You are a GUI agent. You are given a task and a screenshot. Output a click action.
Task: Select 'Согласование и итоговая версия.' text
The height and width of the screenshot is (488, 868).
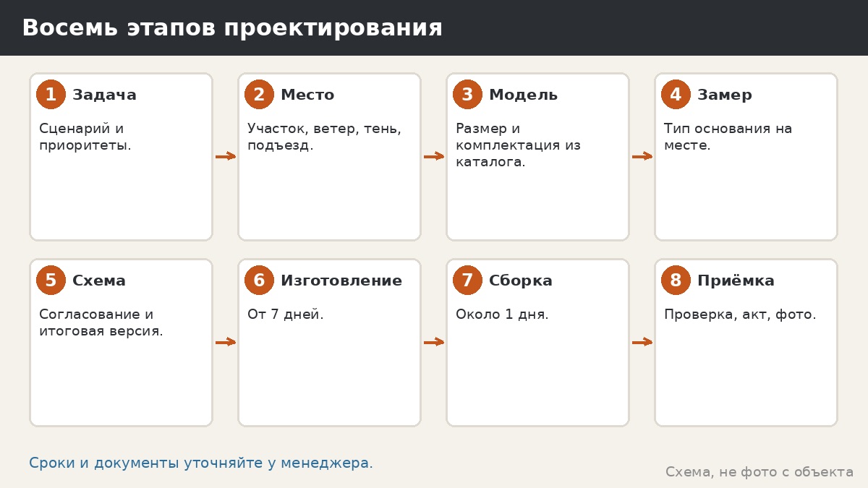click(x=101, y=322)
